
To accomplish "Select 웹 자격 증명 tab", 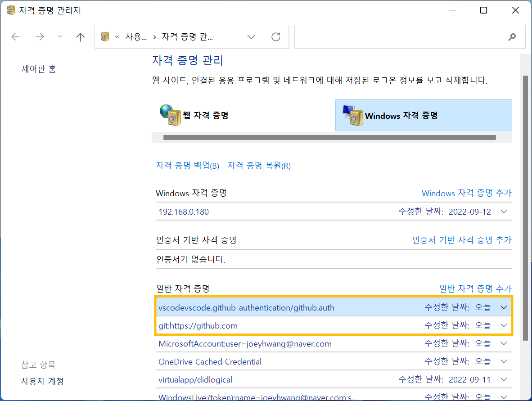I will 243,115.
